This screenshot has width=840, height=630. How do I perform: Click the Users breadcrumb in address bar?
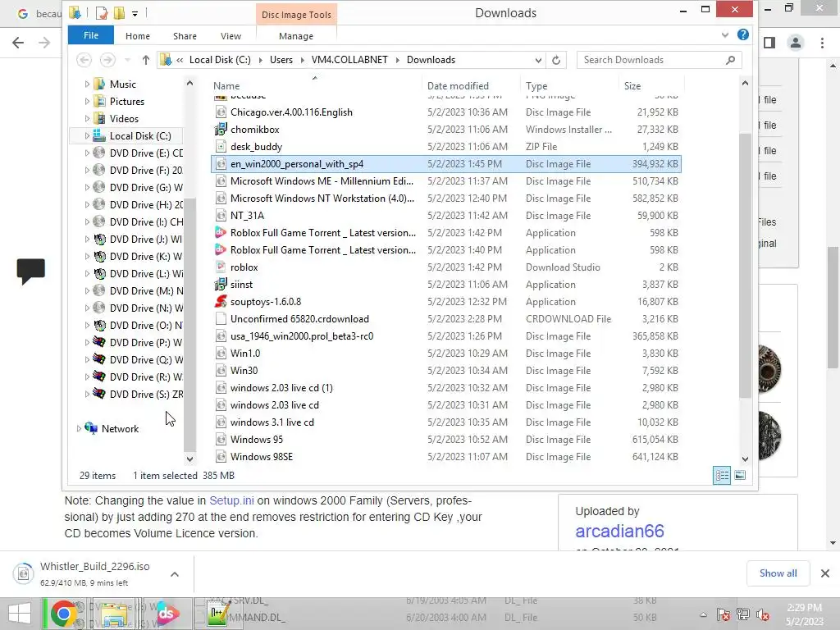pos(281,60)
